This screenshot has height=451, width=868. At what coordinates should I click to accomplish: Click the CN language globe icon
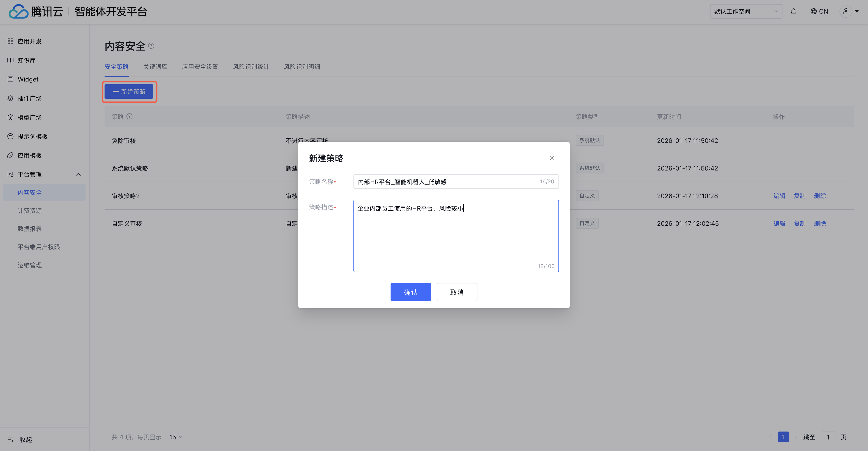pos(813,12)
